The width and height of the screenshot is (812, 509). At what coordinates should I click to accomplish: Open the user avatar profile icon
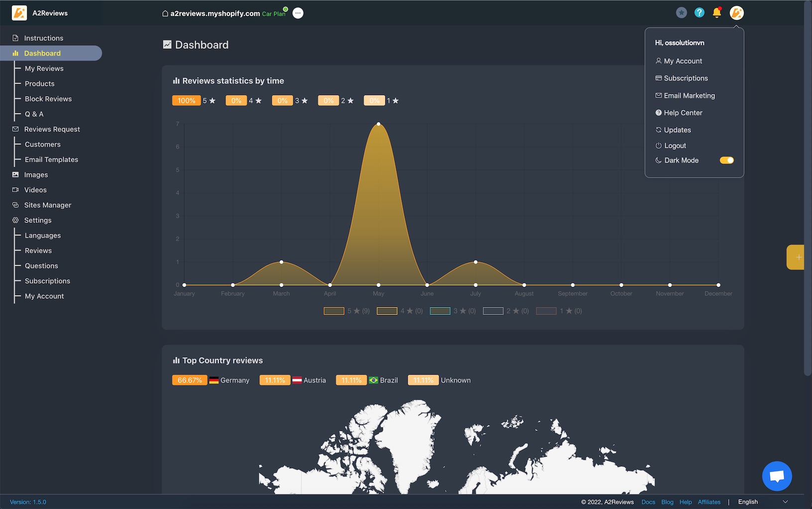(736, 13)
